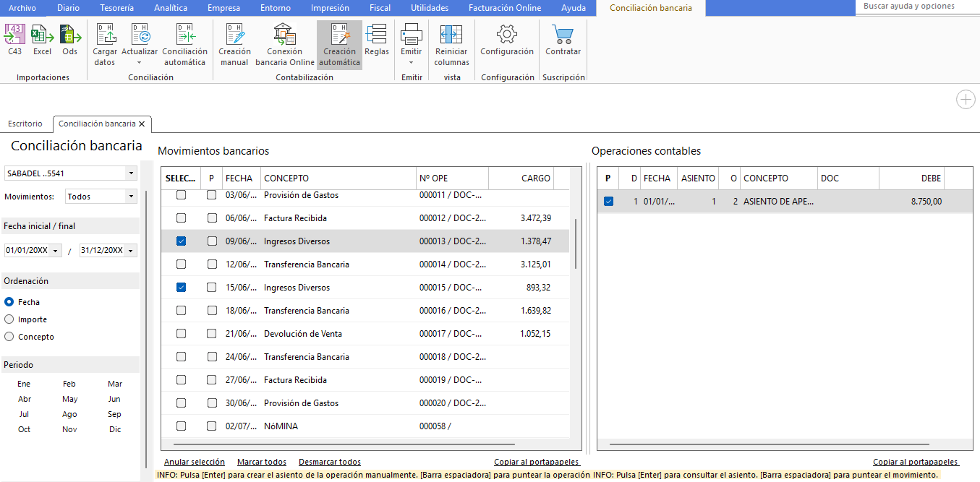This screenshot has height=482, width=980.
Task: Tick the P checkbox for 12/06 Transferencia Bancaria
Action: [212, 264]
